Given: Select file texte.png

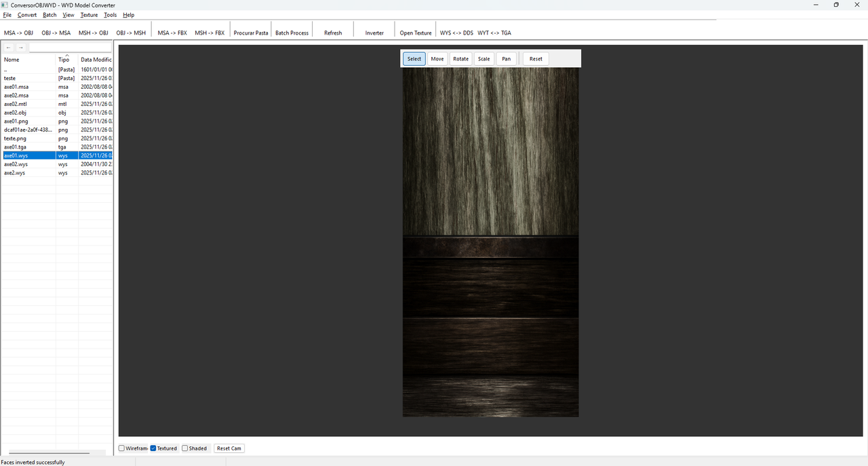Looking at the screenshot, I should (x=57, y=138).
